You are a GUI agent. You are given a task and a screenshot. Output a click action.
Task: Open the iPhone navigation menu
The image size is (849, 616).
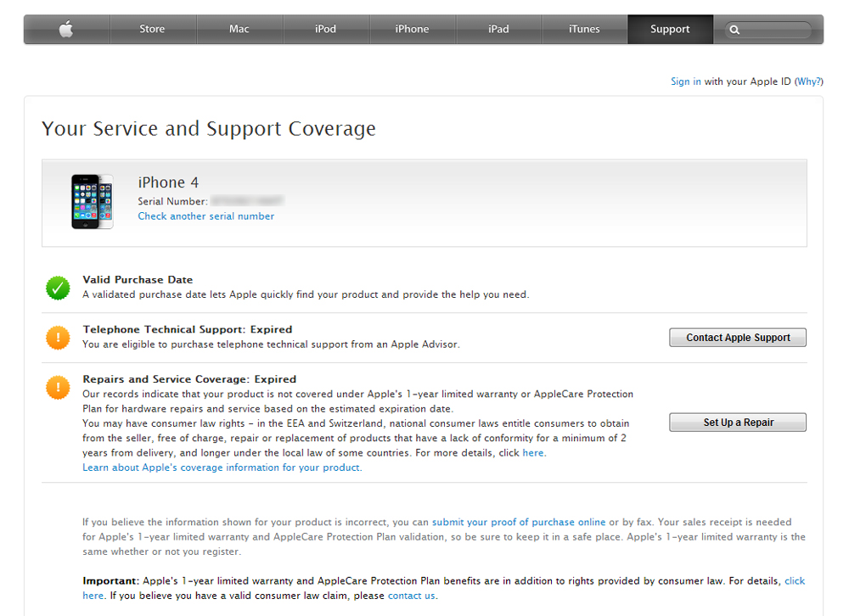pyautogui.click(x=412, y=29)
